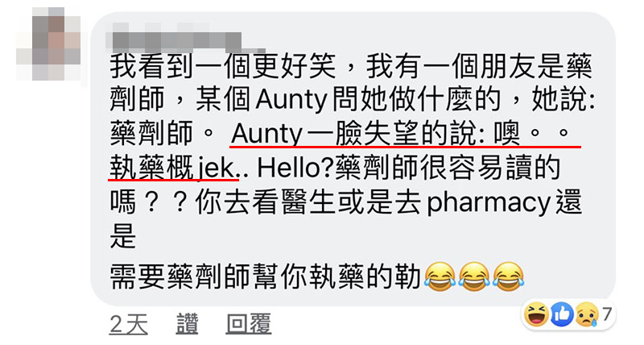Click the word pharmacy in the comment

[x=489, y=203]
